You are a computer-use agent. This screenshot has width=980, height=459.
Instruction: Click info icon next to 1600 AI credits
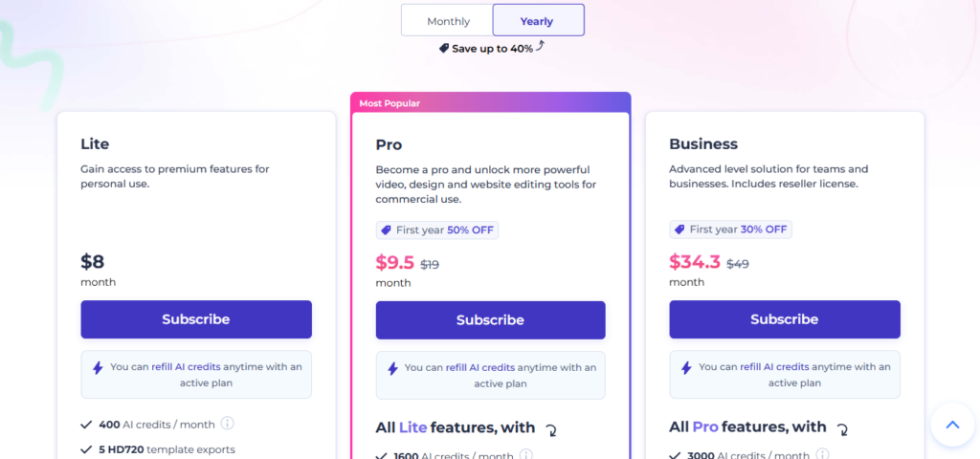pos(525,455)
